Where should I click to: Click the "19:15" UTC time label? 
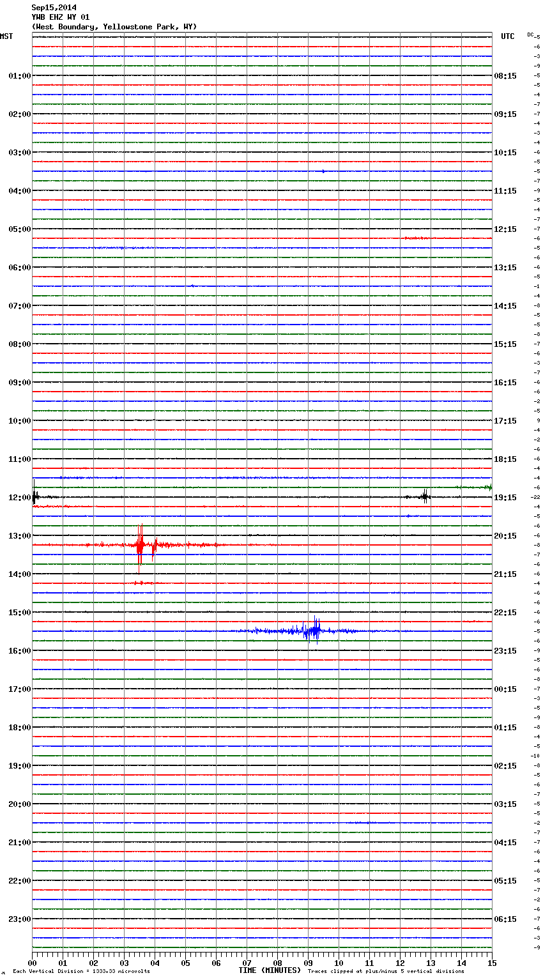point(505,498)
